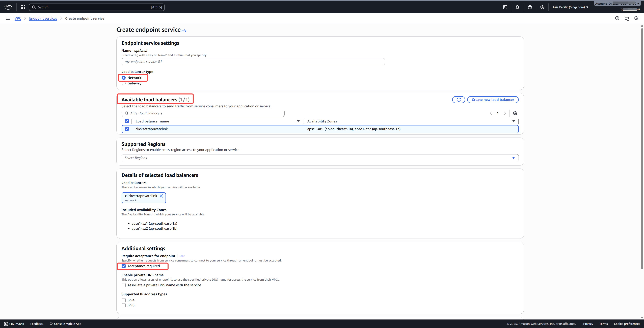
Task: Navigate to the VPC breadcrumb link
Action: tap(18, 18)
